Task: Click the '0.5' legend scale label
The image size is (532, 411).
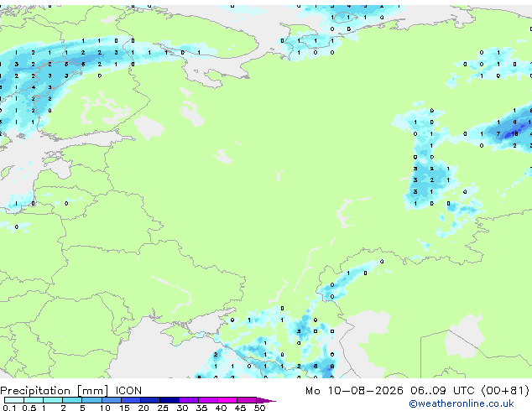Action: click(29, 408)
